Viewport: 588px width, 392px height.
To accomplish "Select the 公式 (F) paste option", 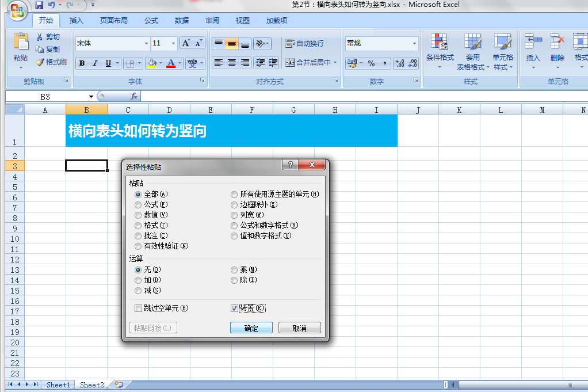I will click(x=138, y=205).
